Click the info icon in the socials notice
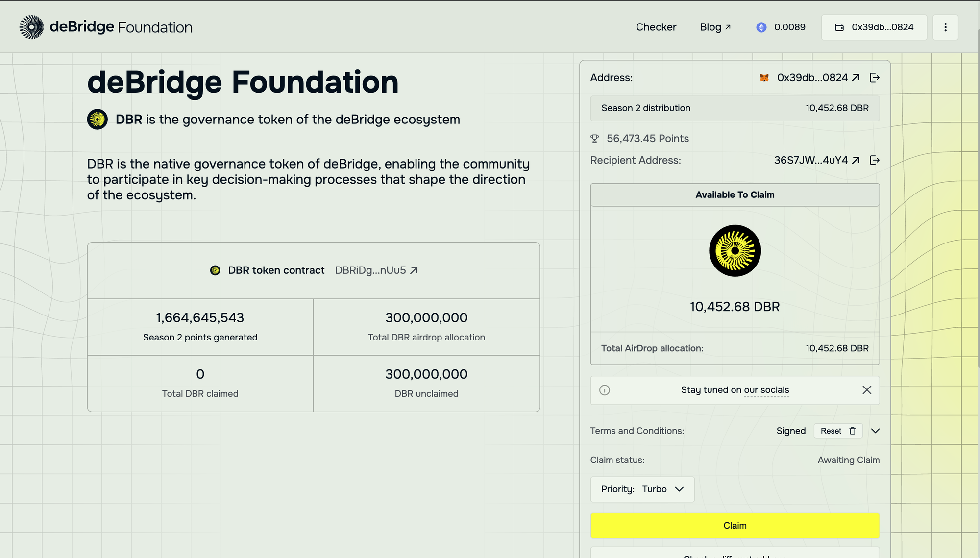Viewport: 980px width, 558px height. tap(605, 390)
